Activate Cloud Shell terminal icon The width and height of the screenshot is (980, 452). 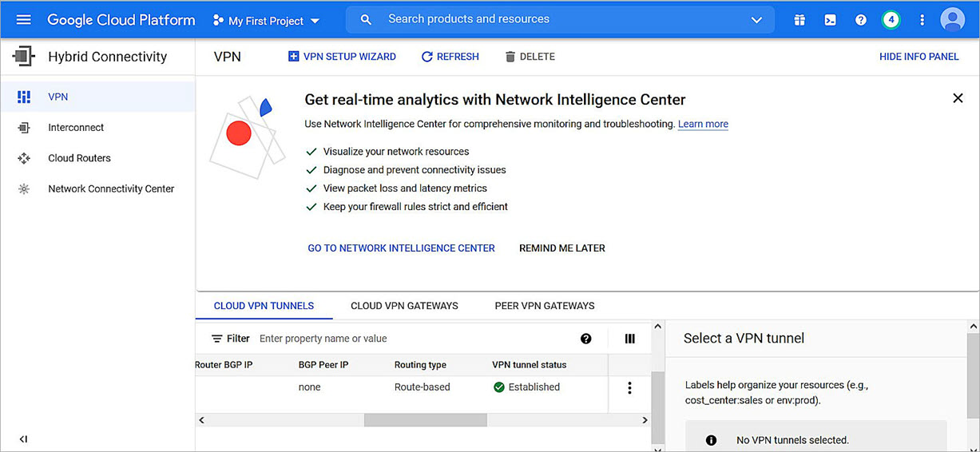click(830, 20)
